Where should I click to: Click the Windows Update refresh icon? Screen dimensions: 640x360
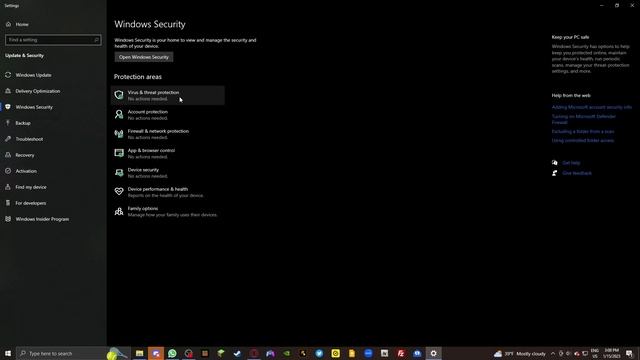[x=8, y=75]
